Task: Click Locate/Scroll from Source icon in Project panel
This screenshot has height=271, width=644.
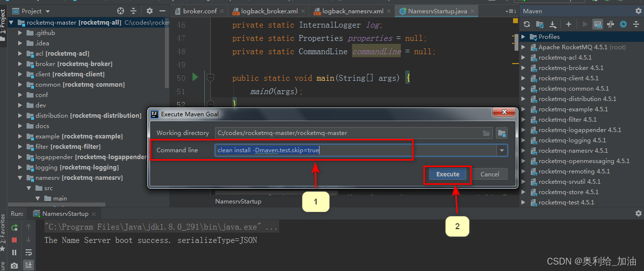Action: coord(121,11)
